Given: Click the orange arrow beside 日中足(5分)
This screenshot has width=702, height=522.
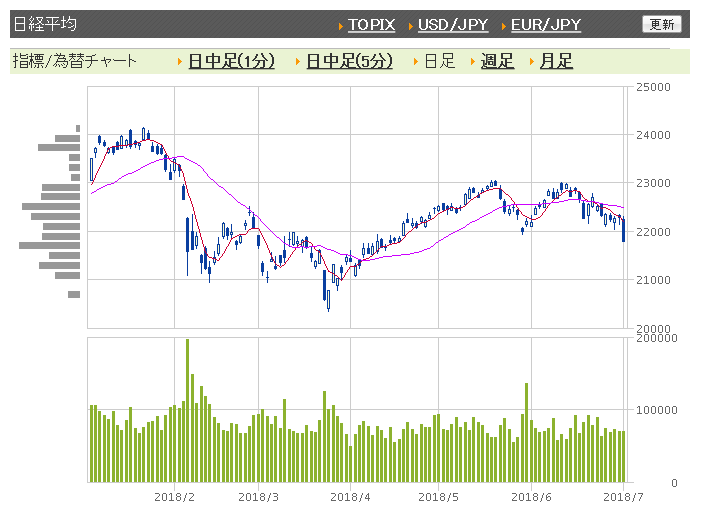Looking at the screenshot, I should (x=298, y=62).
